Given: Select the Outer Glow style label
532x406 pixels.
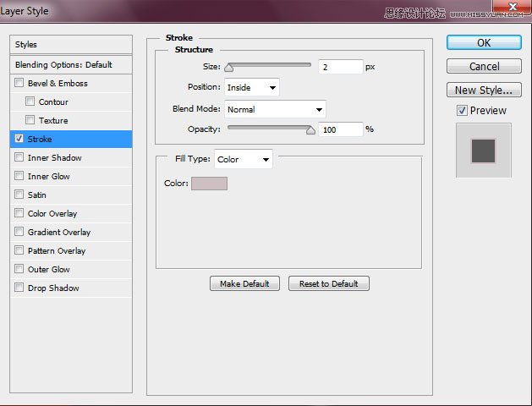Looking at the screenshot, I should pyautogui.click(x=48, y=269).
